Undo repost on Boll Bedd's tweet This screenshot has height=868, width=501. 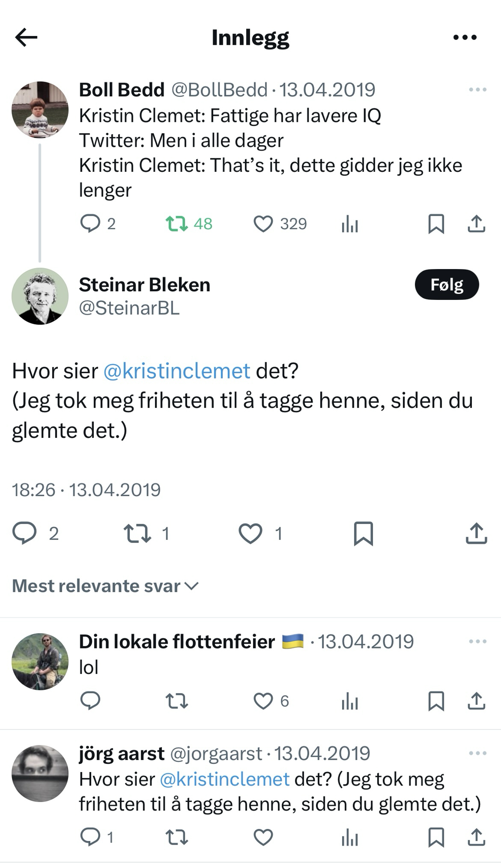pyautogui.click(x=177, y=224)
